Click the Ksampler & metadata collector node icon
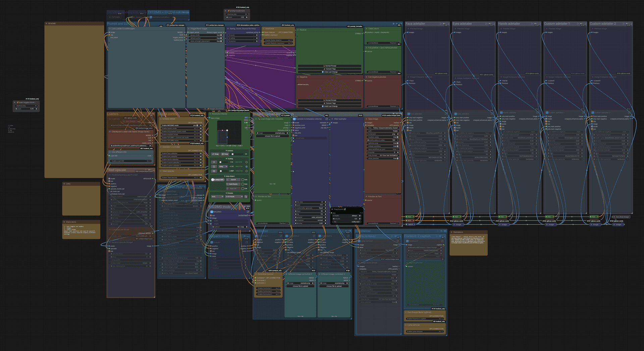The height and width of the screenshot is (351, 644). pyautogui.click(x=294, y=119)
